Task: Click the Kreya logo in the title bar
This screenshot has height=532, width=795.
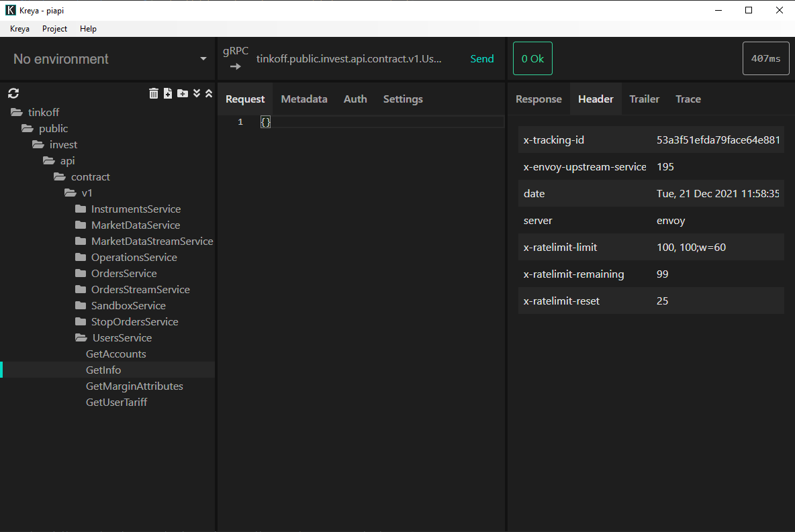Action: (x=10, y=10)
